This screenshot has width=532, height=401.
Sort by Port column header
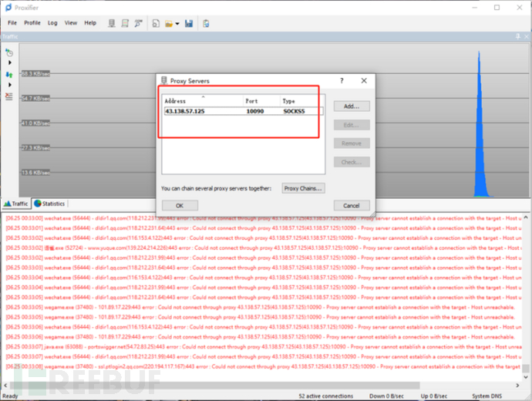(x=261, y=101)
